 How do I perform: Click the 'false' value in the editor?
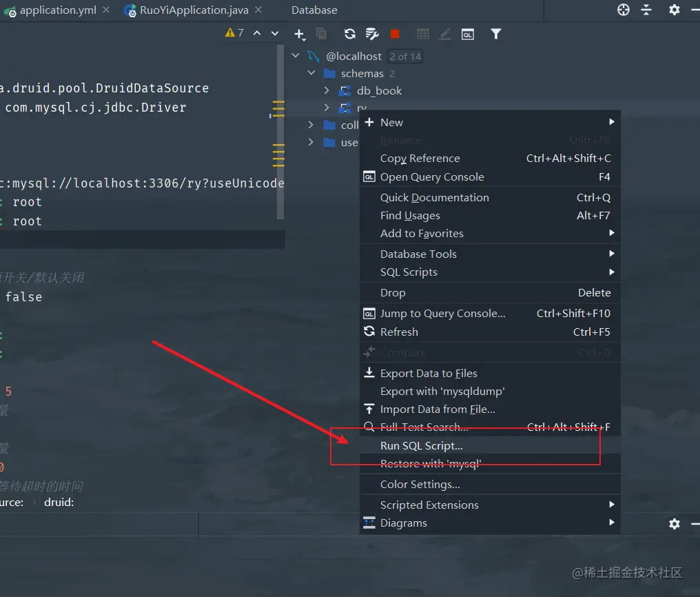[x=23, y=297]
